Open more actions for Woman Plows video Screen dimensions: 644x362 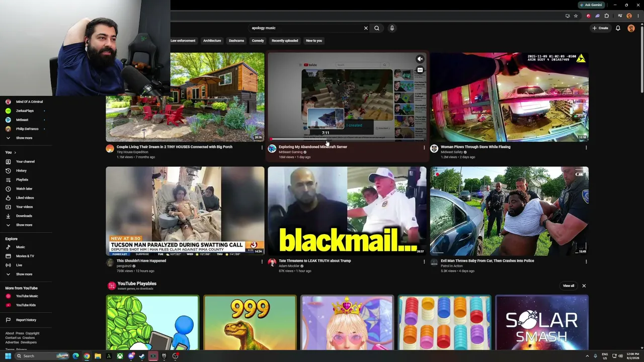[x=586, y=148]
